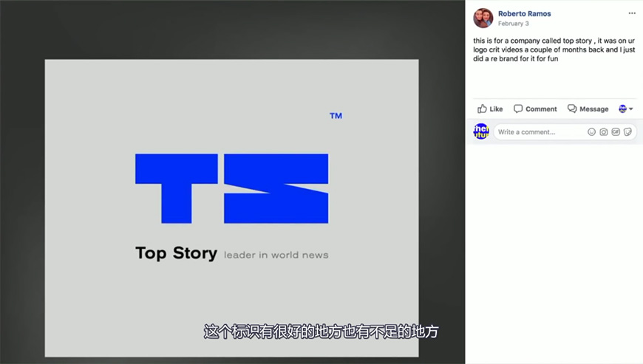
Task: Click the Message button label
Action: [593, 109]
